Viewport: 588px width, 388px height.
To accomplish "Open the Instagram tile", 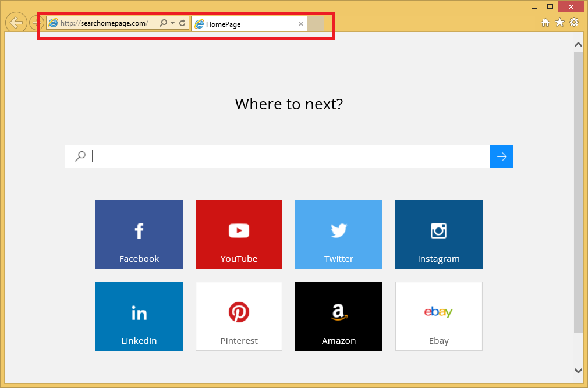I will [x=439, y=234].
